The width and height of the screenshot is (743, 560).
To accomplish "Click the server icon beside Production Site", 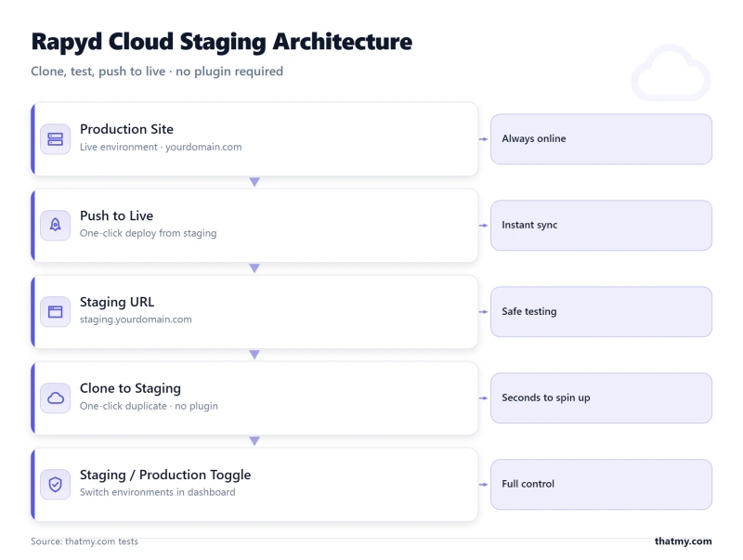I will click(56, 139).
